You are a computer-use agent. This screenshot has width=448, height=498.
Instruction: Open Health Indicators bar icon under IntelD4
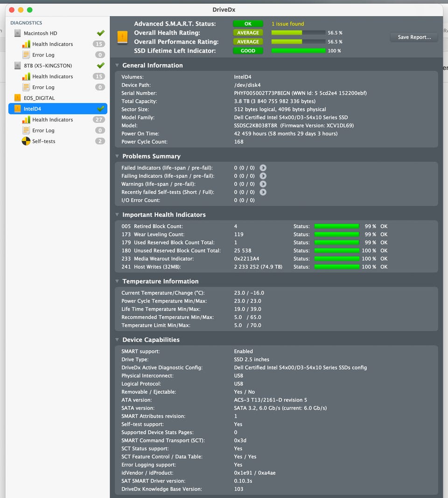click(26, 120)
